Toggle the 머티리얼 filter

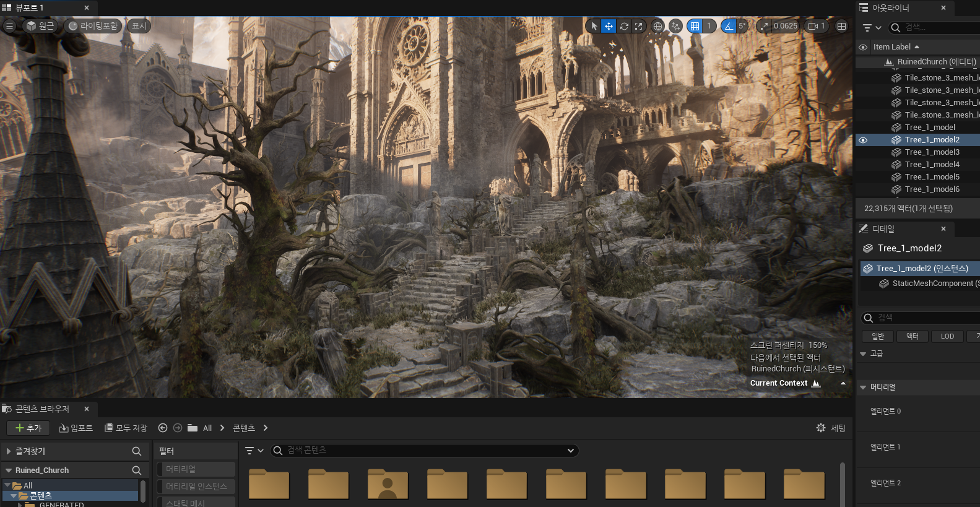pos(196,469)
